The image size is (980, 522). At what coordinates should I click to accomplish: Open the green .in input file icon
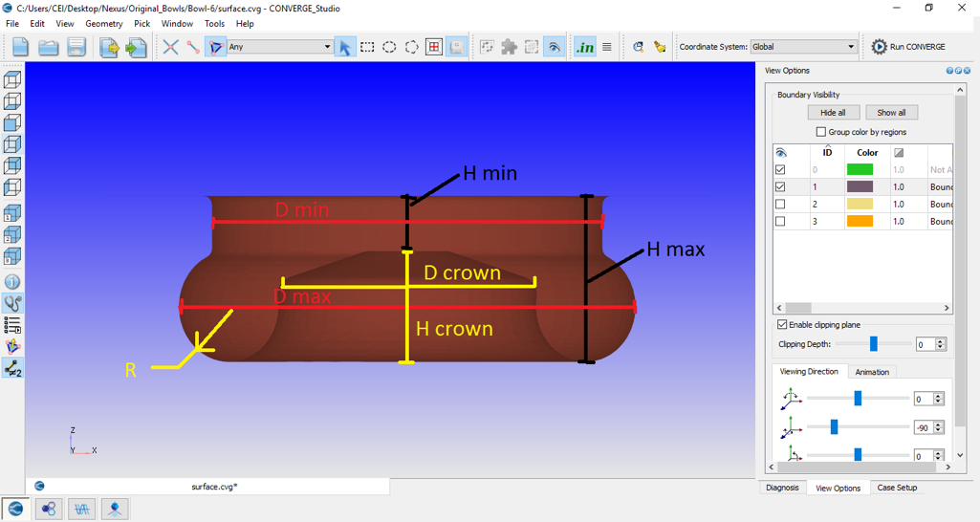pos(584,47)
